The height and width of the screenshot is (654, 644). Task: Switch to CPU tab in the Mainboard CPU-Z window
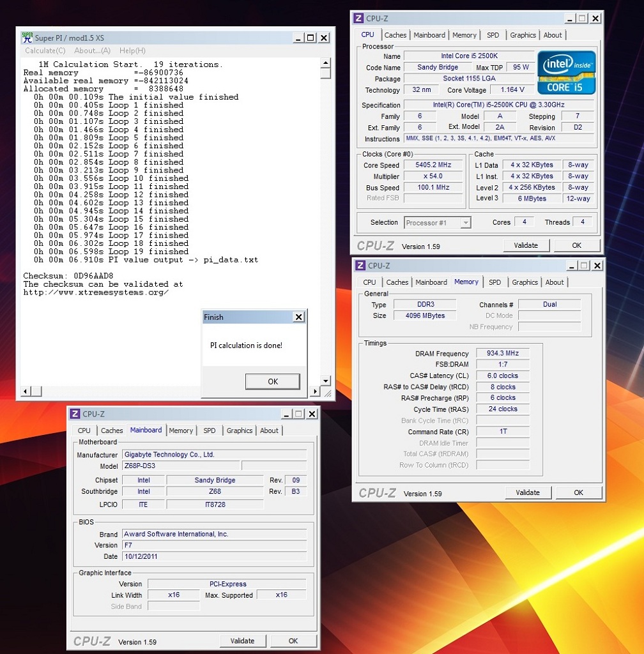[84, 430]
